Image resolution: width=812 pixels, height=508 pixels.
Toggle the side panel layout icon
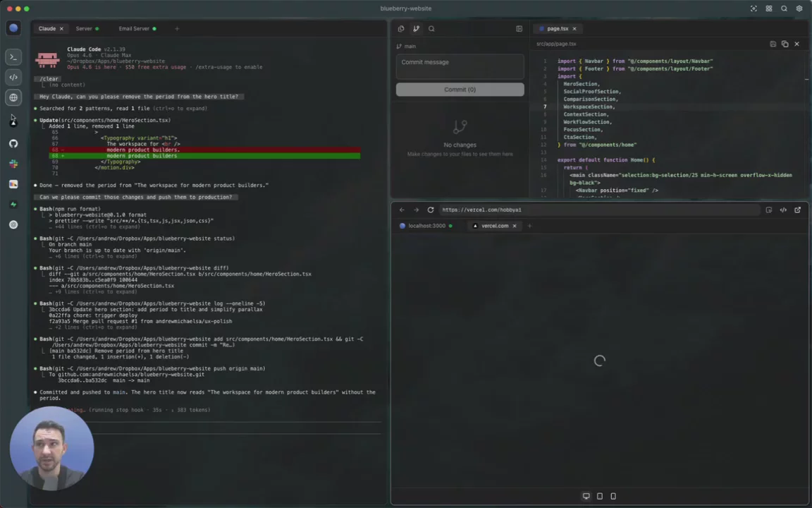[519, 29]
